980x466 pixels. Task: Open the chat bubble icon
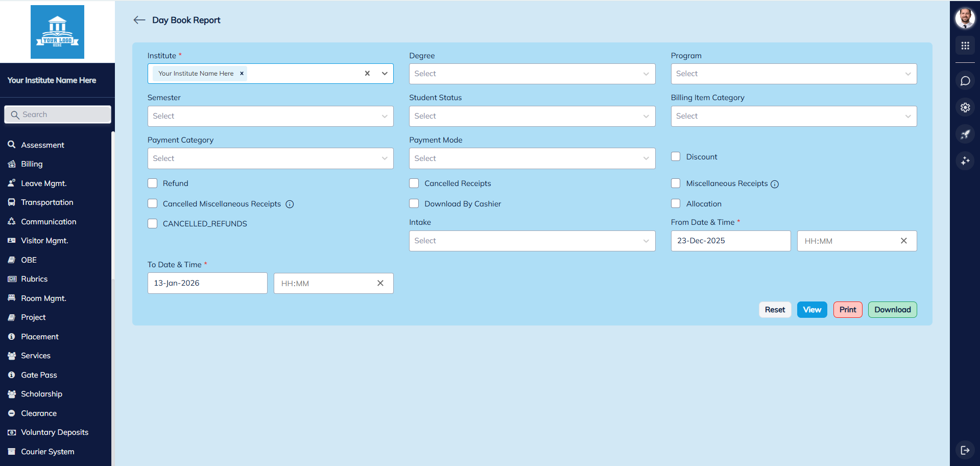coord(965,81)
